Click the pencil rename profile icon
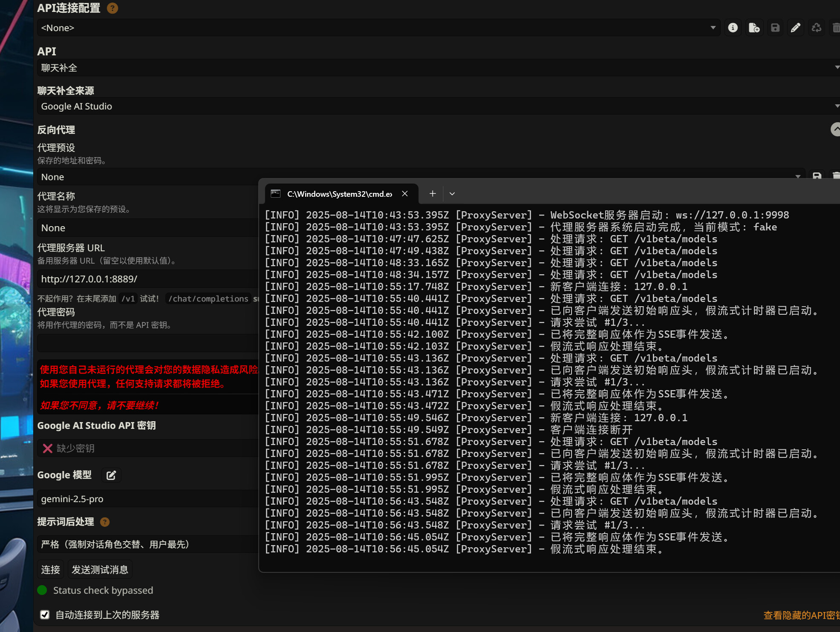This screenshot has height=632, width=840. 795,28
